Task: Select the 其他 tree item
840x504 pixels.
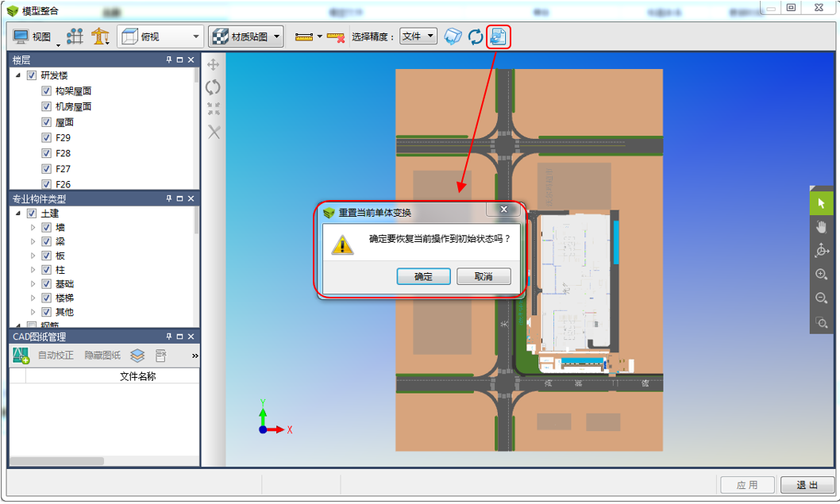Action: [64, 312]
